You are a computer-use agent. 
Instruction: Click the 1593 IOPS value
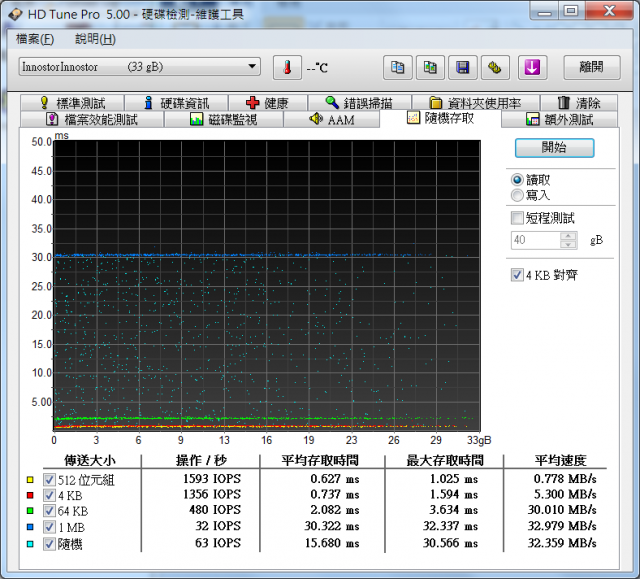point(212,479)
